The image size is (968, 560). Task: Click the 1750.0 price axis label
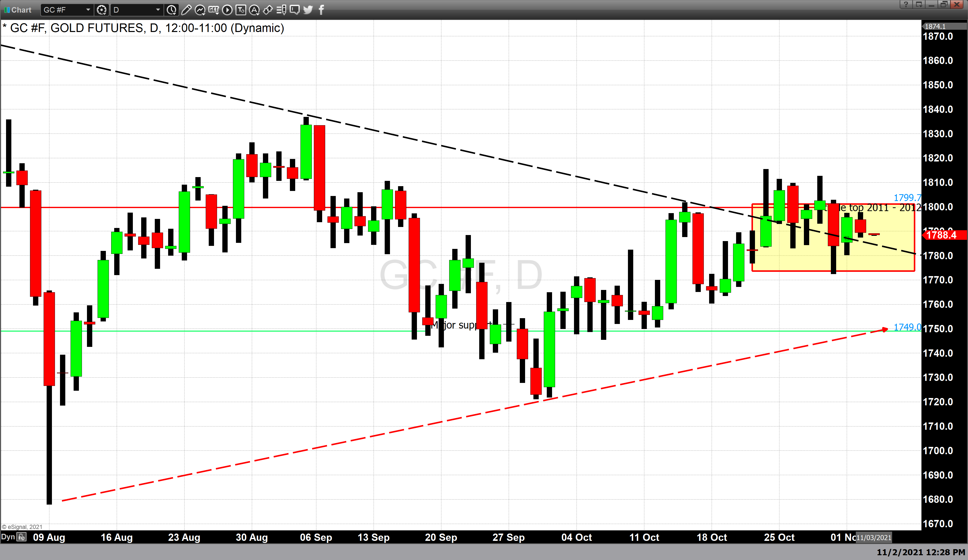938,328
